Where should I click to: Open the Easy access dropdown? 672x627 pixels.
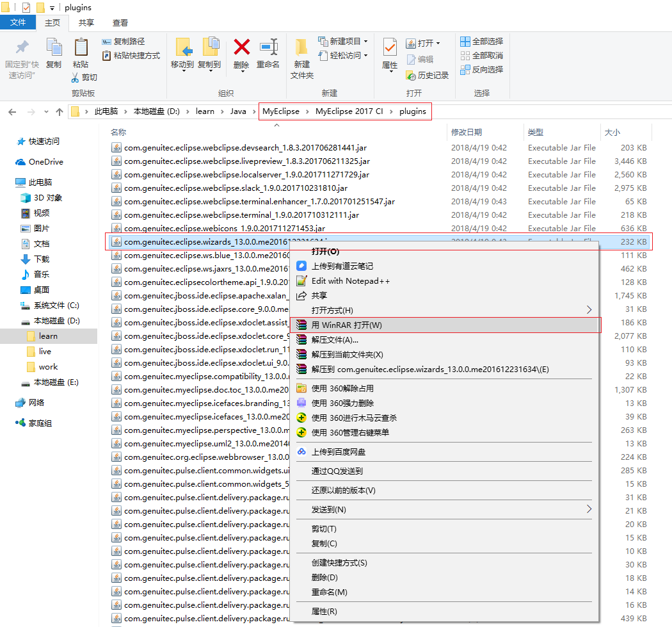coord(365,55)
